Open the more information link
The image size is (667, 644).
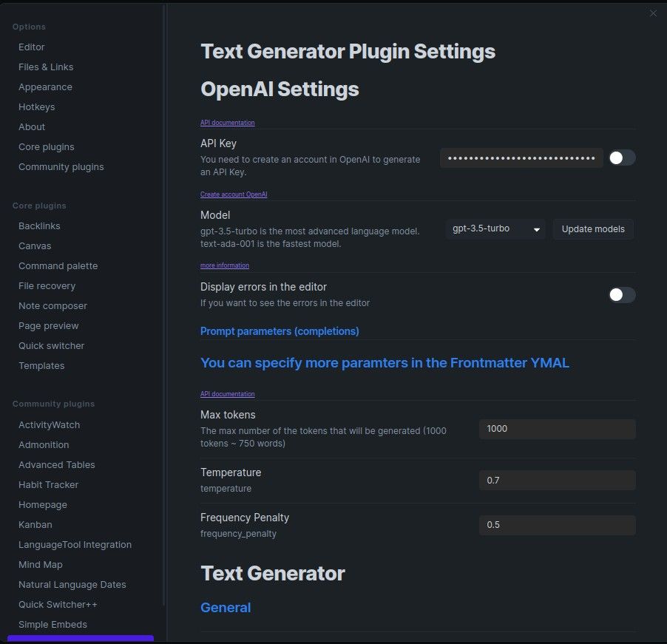(225, 265)
